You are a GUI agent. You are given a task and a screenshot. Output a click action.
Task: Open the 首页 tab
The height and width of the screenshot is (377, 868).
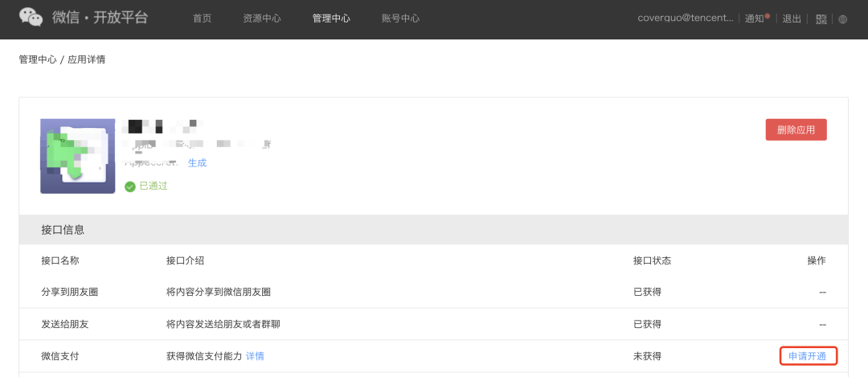point(203,18)
